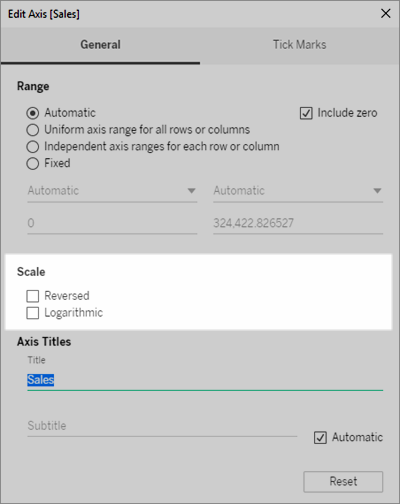This screenshot has width=400, height=504.
Task: Click the range start field showing 0
Action: [112, 223]
